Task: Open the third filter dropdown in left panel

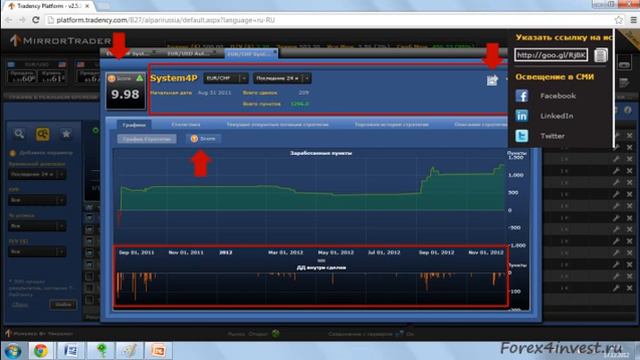Action: (x=37, y=226)
